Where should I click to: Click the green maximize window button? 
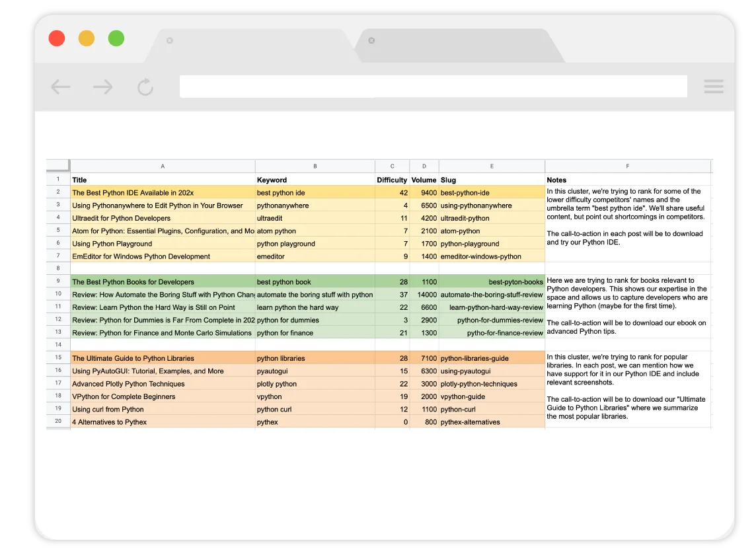point(116,38)
